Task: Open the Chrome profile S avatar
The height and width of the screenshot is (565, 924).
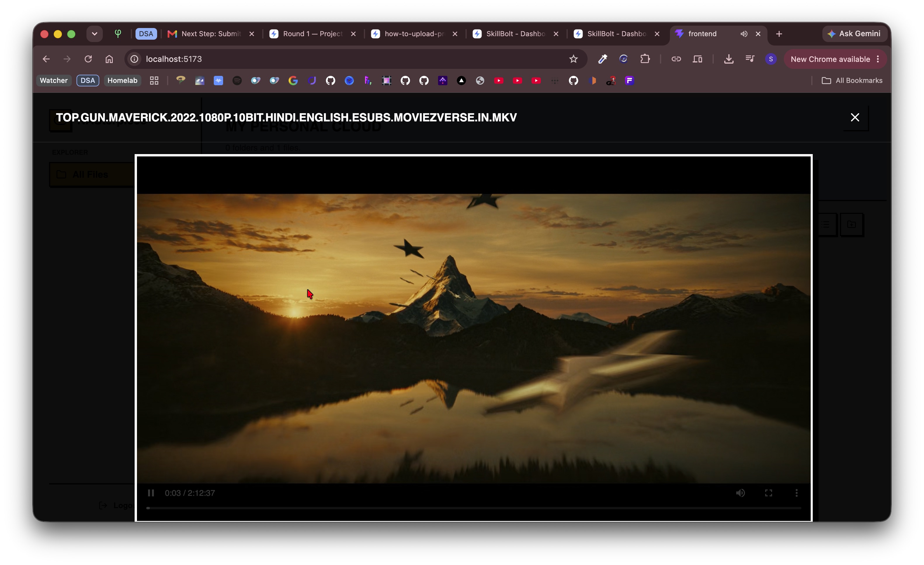Action: (x=771, y=59)
